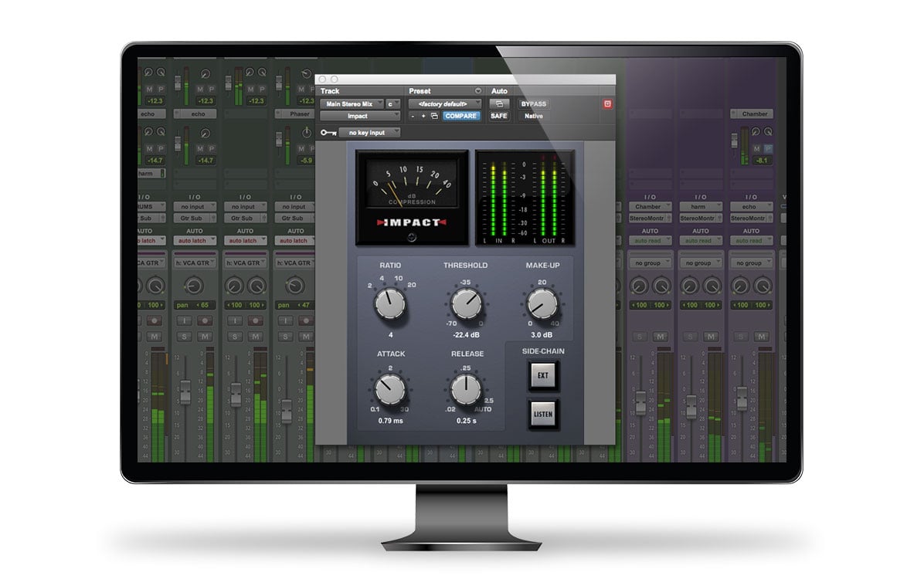Click the Threshold value field -22.4 dB
The image size is (924, 586).
(x=466, y=334)
